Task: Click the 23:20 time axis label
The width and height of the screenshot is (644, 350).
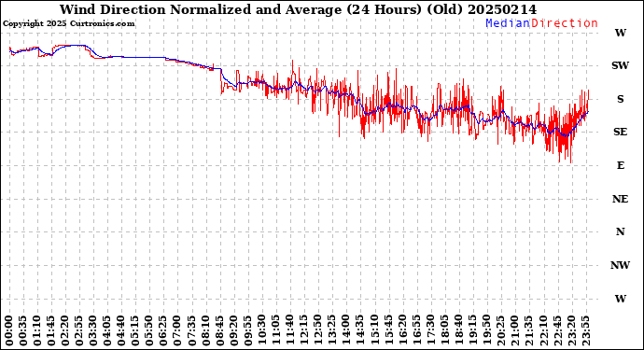Action: (x=571, y=331)
